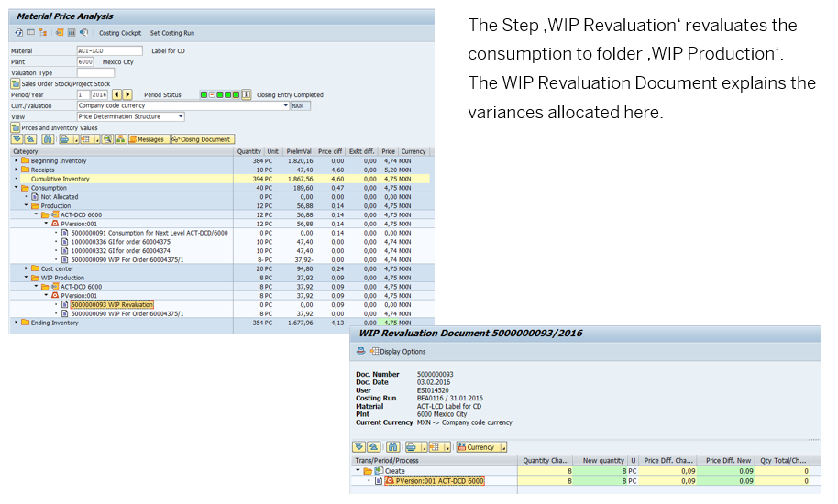This screenshot has width=838, height=504.
Task: Collapse the Production folder under Consumption
Action: click(26, 205)
